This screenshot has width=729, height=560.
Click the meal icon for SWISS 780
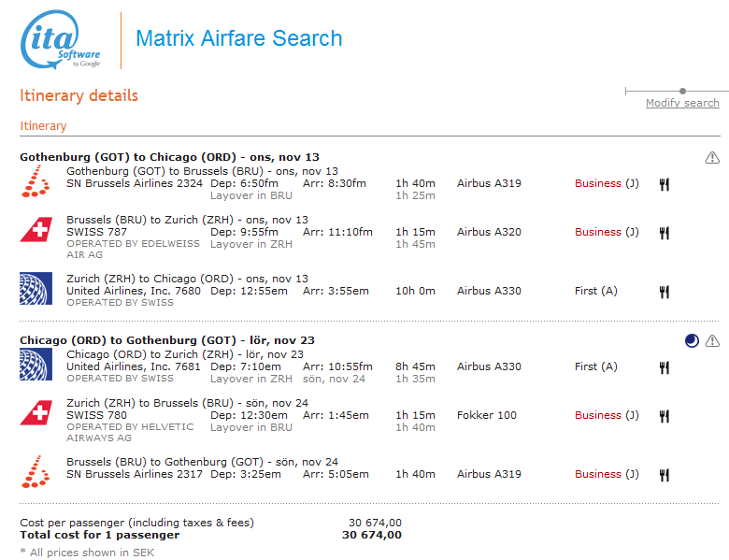665,416
